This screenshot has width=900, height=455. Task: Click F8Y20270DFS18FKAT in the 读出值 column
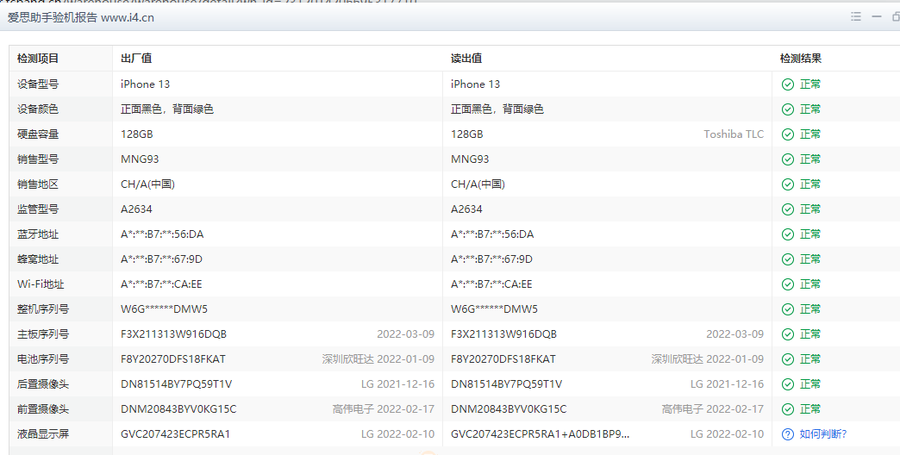pos(503,359)
